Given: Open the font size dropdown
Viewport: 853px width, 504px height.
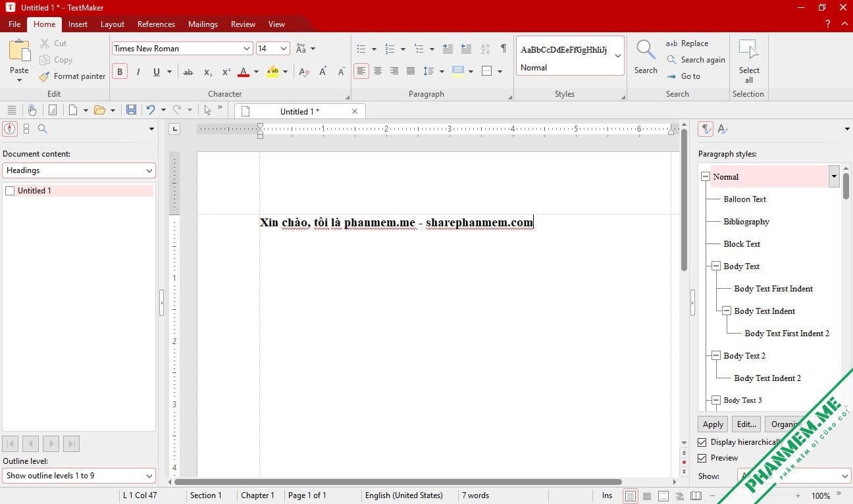Looking at the screenshot, I should tap(284, 49).
